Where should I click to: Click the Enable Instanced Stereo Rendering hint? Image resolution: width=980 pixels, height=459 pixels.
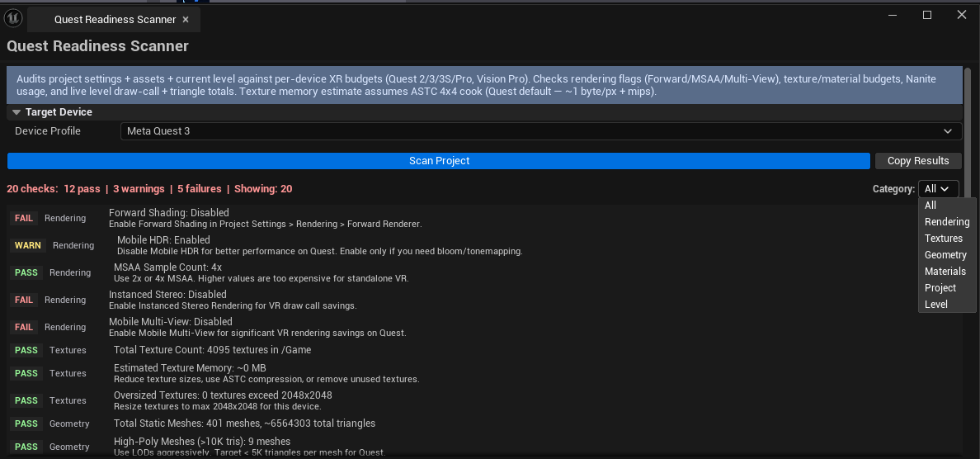point(233,305)
